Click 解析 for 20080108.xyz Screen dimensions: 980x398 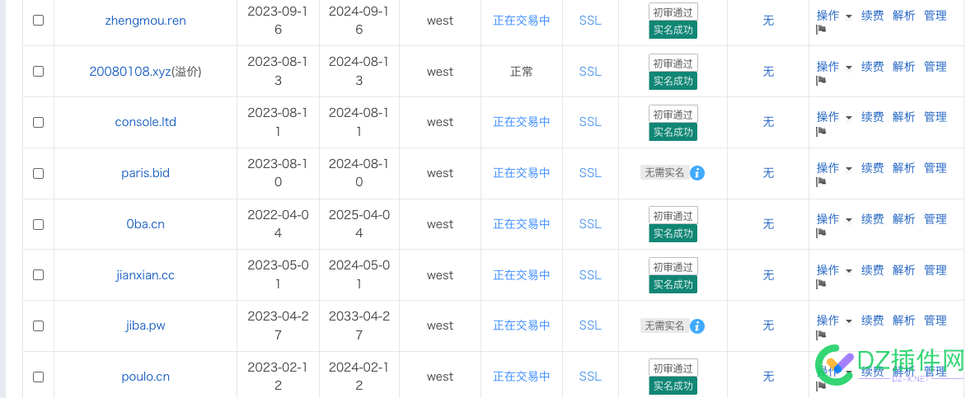903,66
